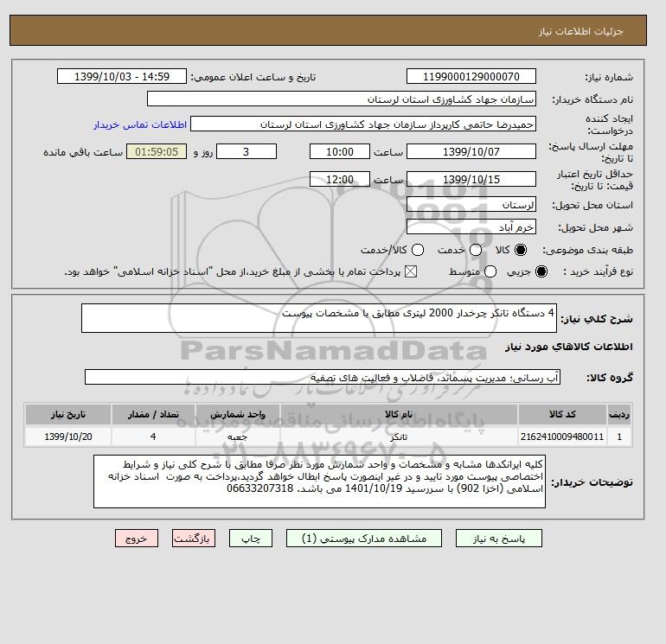Select the تانکر item row code cell
The width and height of the screenshot is (666, 644).
coord(562,437)
